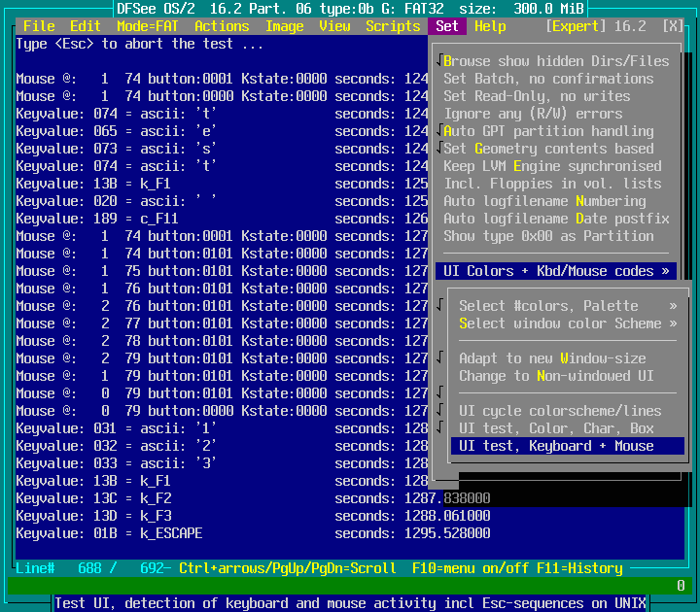Click the [Expert] mode indicator

[579, 26]
